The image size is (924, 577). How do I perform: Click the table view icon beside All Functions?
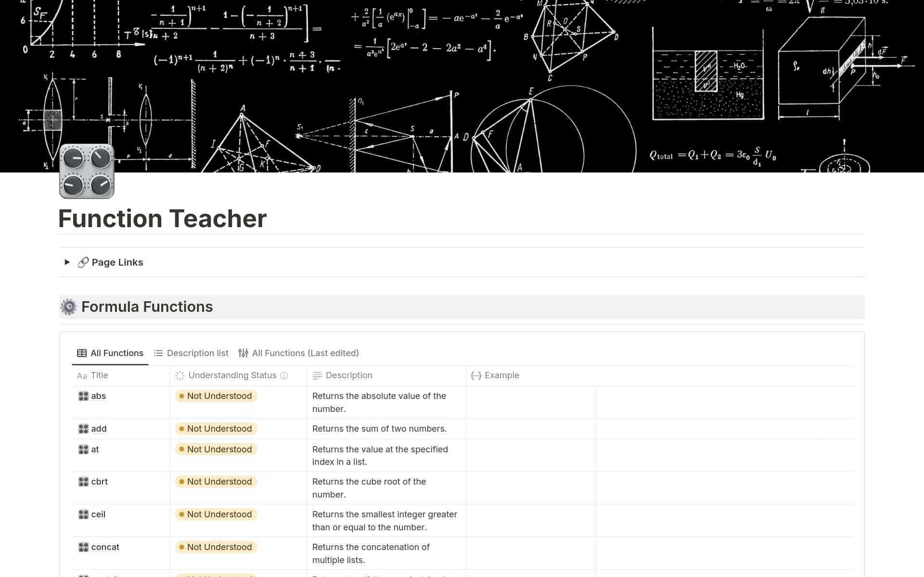click(x=81, y=353)
